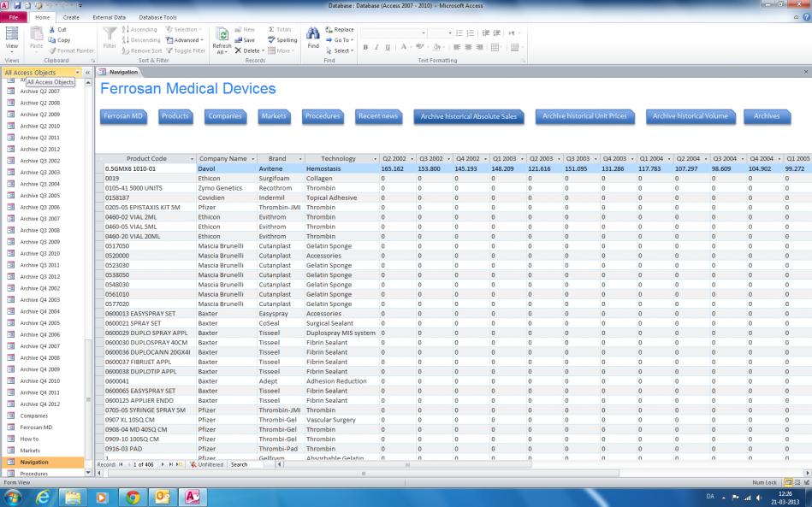Open Archive Q3 2008 in navigation pane
Viewport: 812px width, 507px height.
click(39, 230)
